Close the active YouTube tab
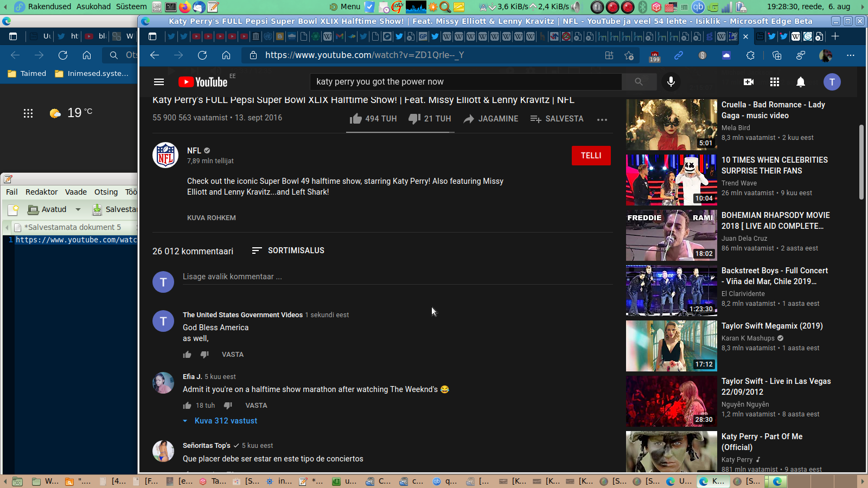 (x=745, y=36)
